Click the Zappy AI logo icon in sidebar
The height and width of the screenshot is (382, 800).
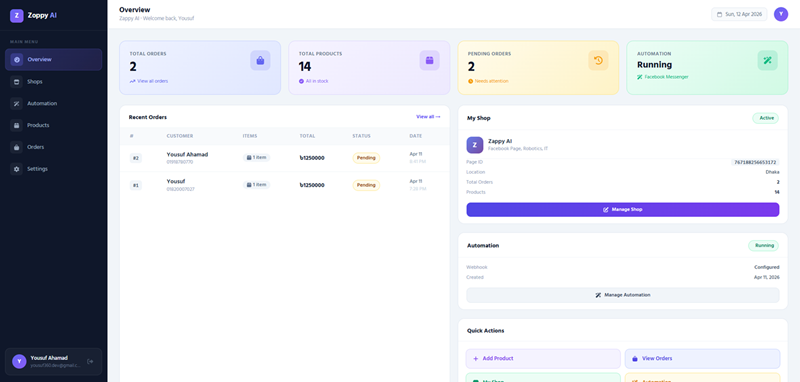click(17, 16)
